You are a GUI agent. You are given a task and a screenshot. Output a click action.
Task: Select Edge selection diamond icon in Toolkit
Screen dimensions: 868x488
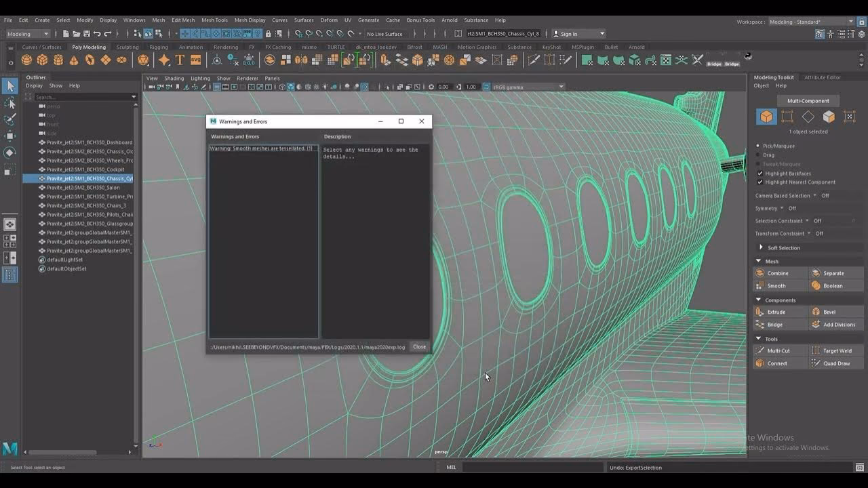808,117
